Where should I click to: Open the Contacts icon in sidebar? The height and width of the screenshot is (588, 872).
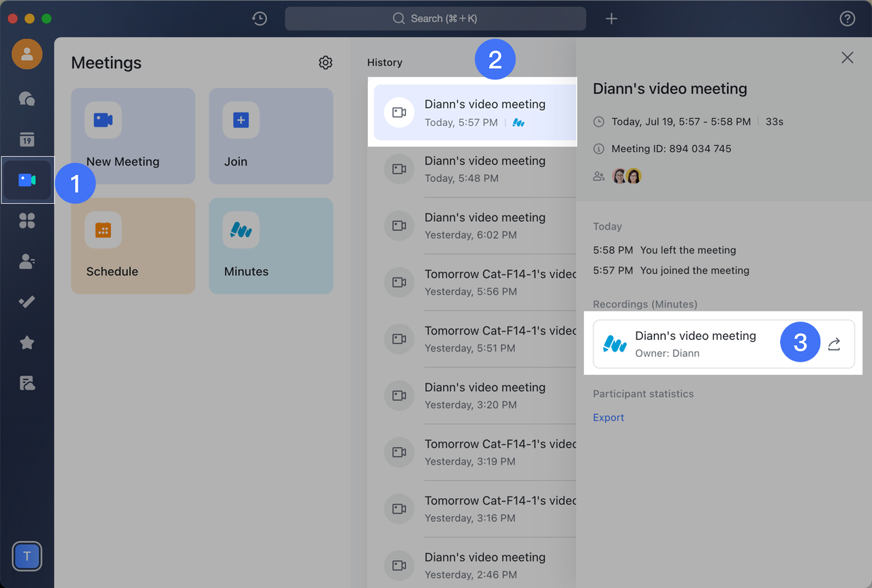27,262
